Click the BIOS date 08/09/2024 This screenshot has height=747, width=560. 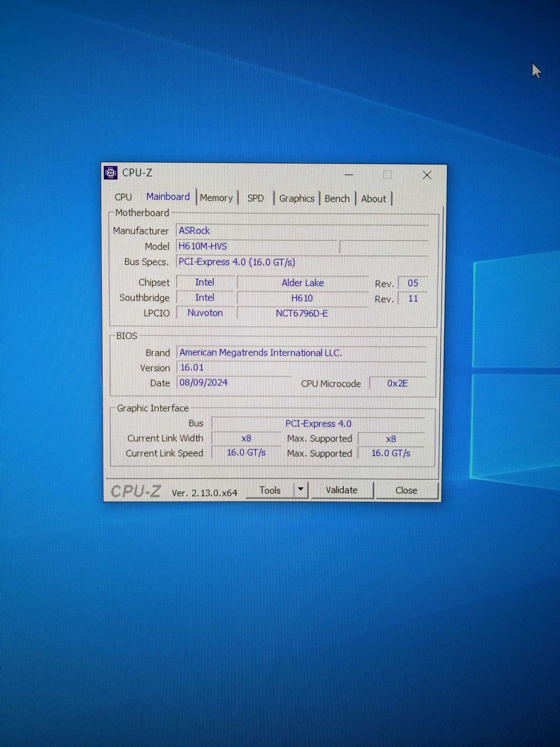click(234, 383)
